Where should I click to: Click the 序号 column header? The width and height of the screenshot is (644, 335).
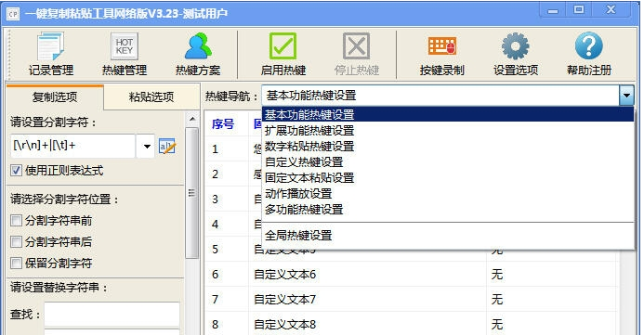tap(223, 123)
